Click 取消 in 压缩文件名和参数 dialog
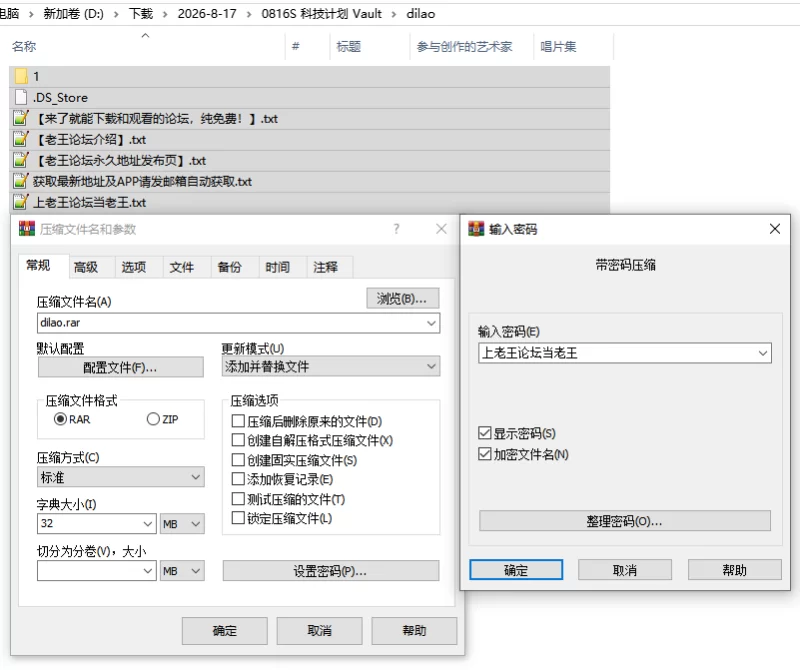 (x=319, y=631)
